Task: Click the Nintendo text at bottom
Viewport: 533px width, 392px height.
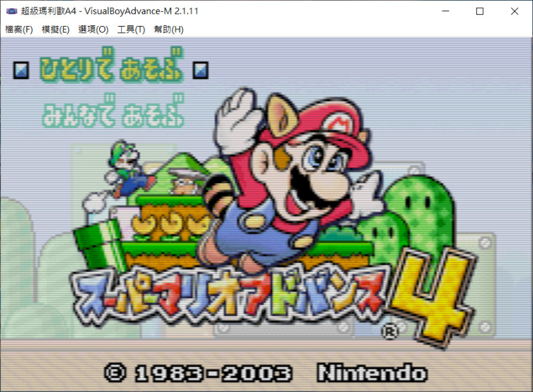Action: click(372, 373)
